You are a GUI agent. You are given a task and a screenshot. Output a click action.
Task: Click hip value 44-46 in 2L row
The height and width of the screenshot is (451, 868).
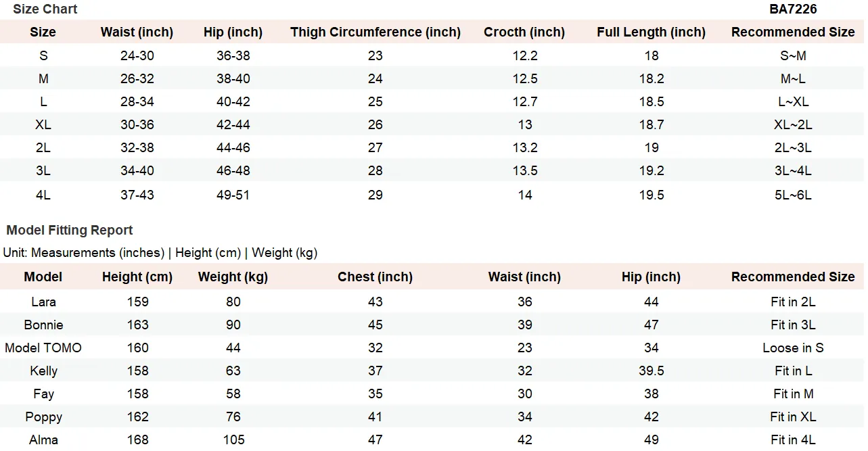(x=233, y=147)
